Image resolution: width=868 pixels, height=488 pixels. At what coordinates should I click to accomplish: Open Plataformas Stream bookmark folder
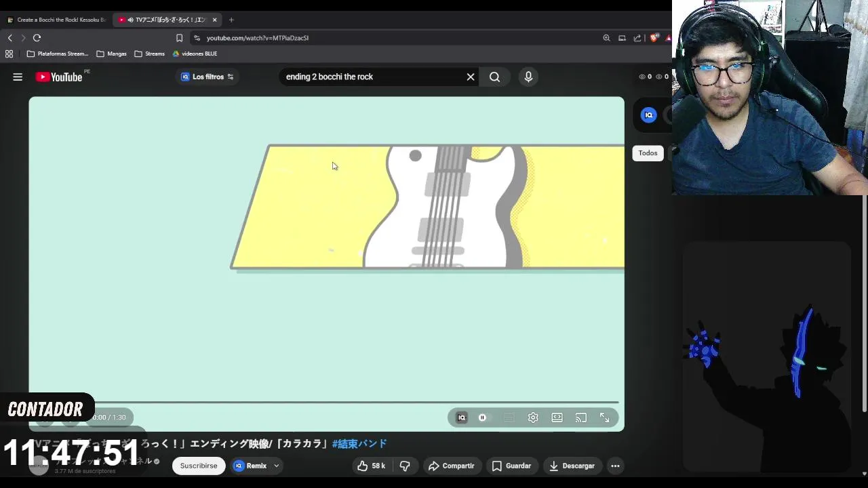coord(58,54)
